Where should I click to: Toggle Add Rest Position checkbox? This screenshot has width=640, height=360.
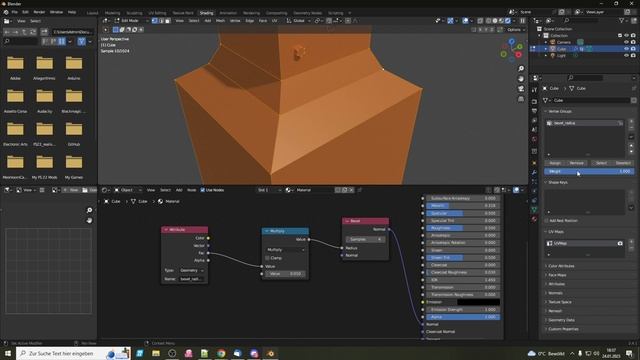547,221
